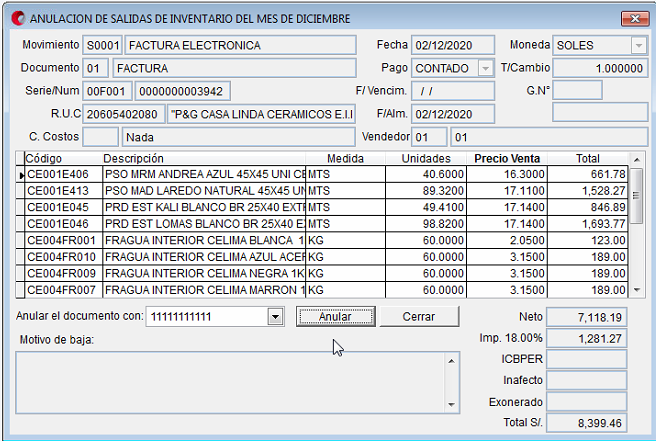Open the 'Anular el documento con' combo box
The image size is (656, 441).
(275, 316)
